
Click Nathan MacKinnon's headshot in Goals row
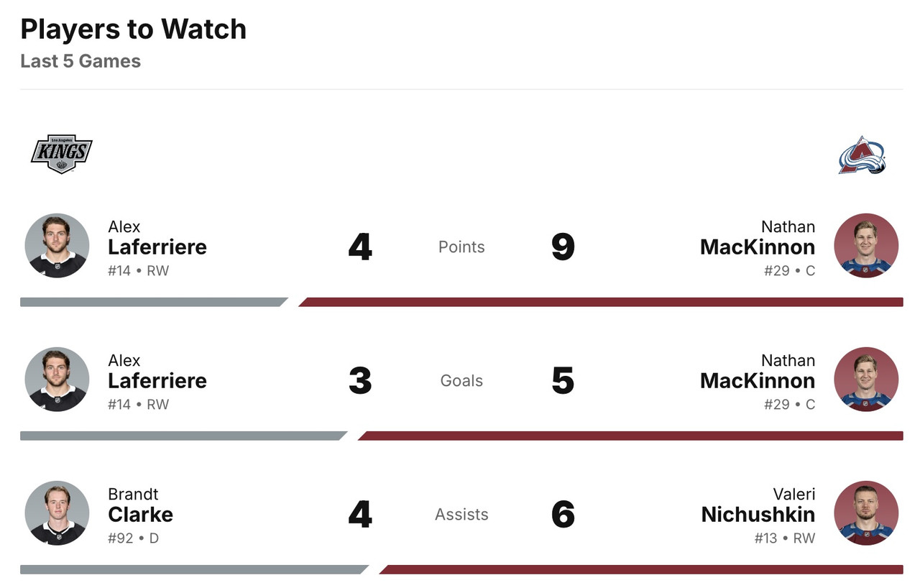pyautogui.click(x=865, y=379)
